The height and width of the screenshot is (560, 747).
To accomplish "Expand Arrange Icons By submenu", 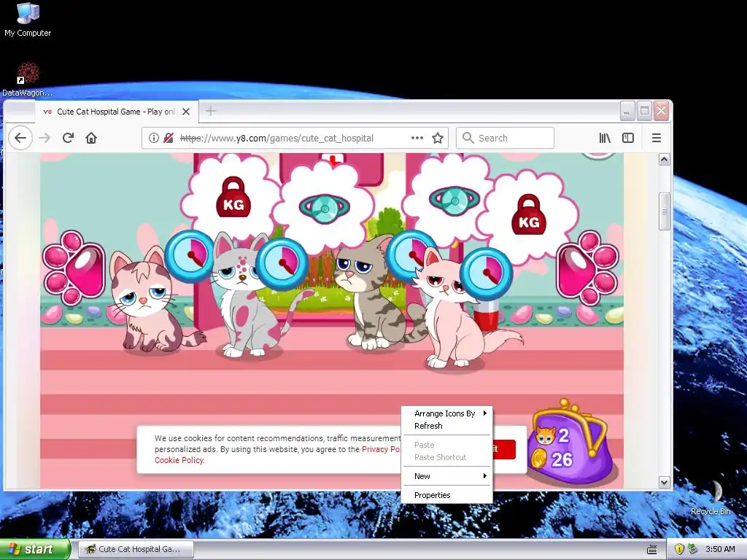I will coord(447,413).
